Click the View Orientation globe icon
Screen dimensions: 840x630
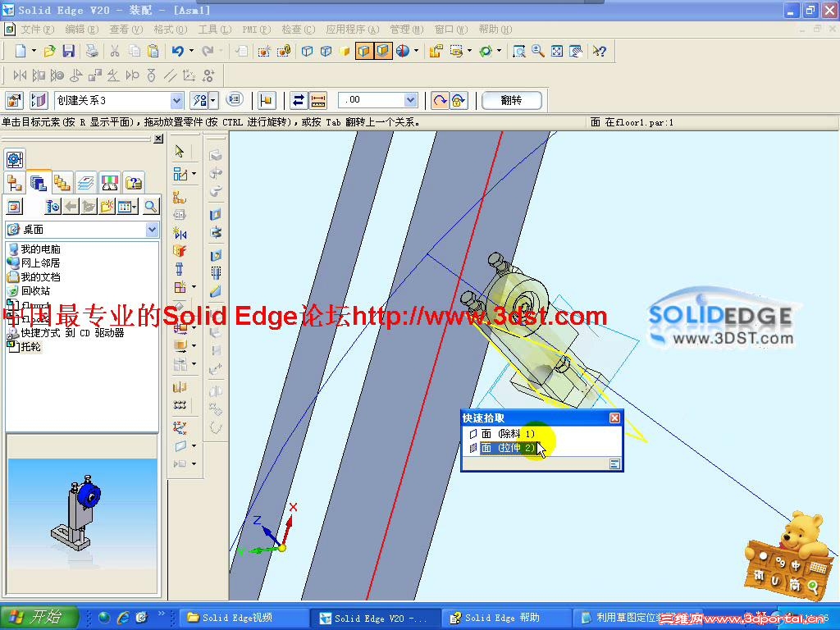(x=403, y=51)
